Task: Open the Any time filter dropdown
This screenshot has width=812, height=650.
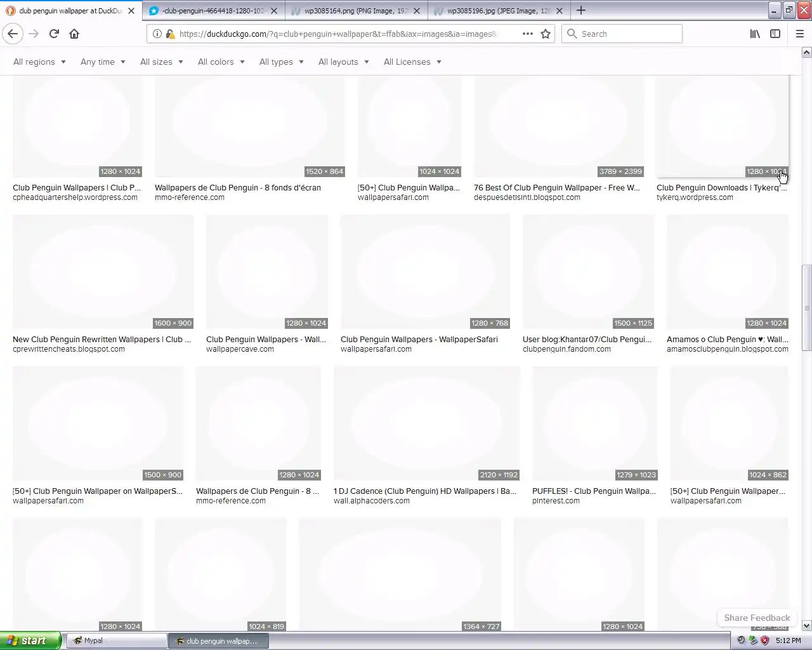Action: 103,62
